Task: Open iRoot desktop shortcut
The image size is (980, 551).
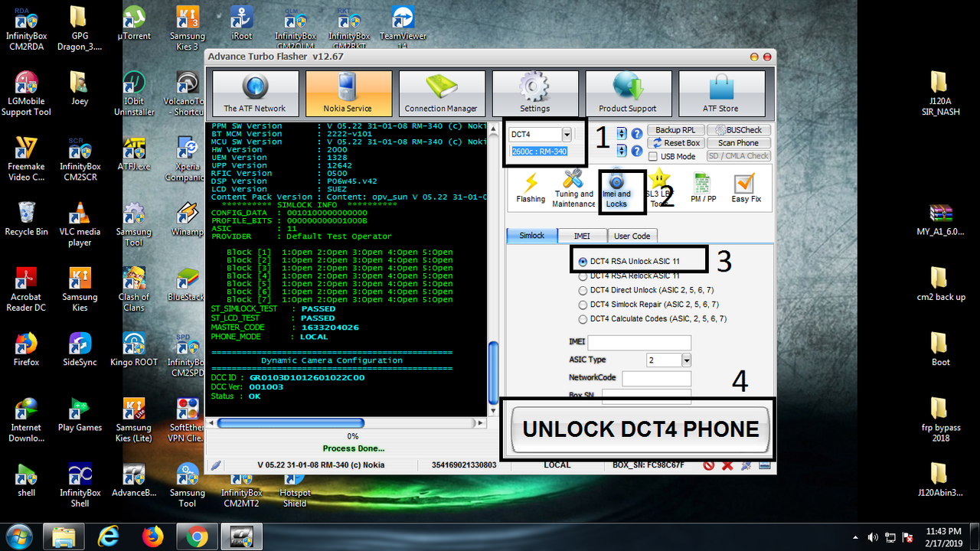Action: pyautogui.click(x=241, y=23)
